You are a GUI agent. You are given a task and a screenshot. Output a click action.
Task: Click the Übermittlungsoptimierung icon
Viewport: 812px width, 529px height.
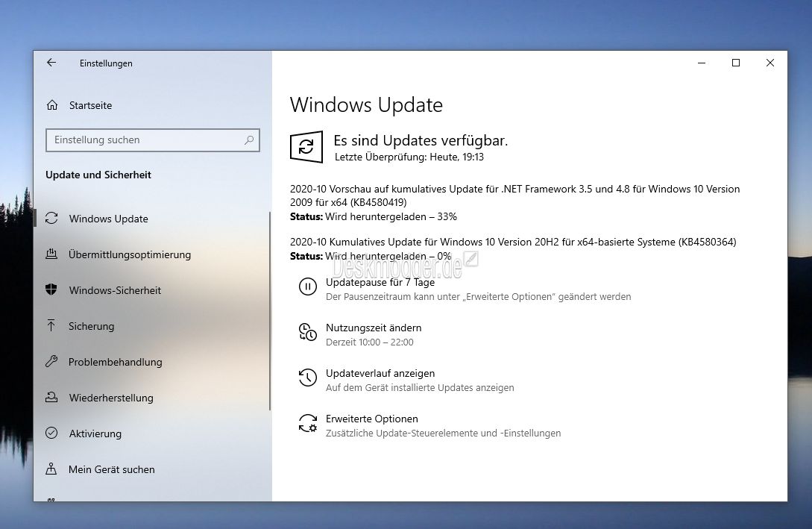point(51,254)
